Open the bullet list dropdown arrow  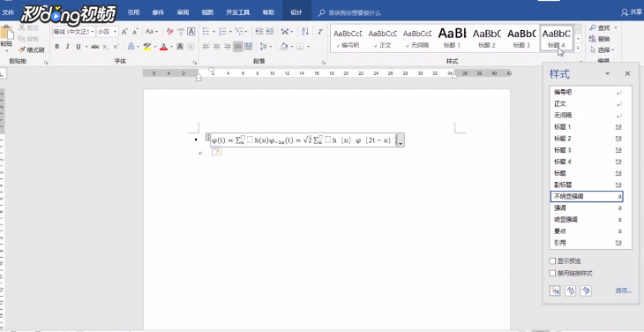pos(213,32)
